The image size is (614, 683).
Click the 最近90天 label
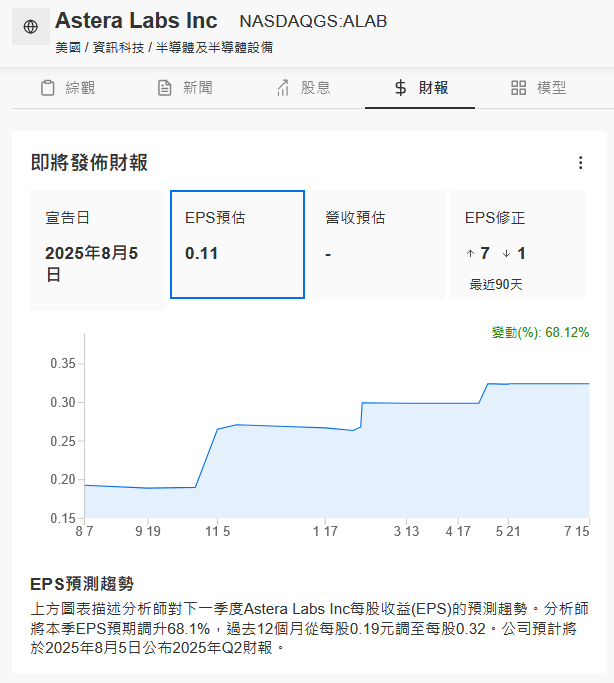(496, 284)
